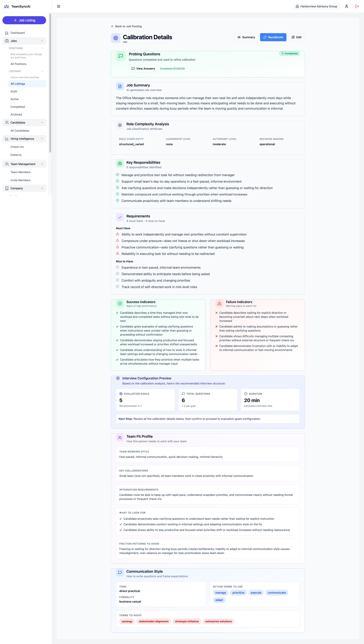The image size is (364, 644).
Task: Click the Recalibrate button
Action: point(273,37)
